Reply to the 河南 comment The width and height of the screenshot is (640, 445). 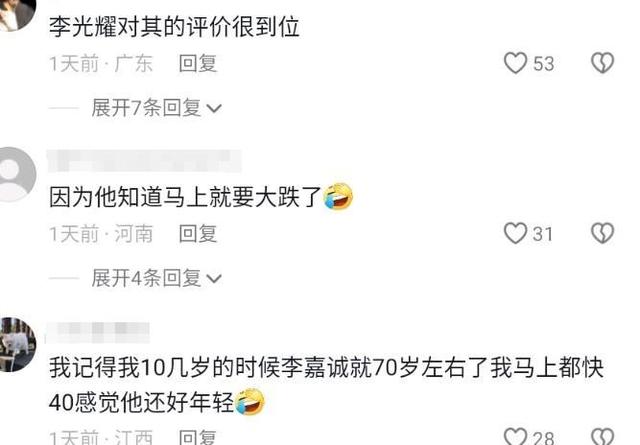tap(198, 234)
